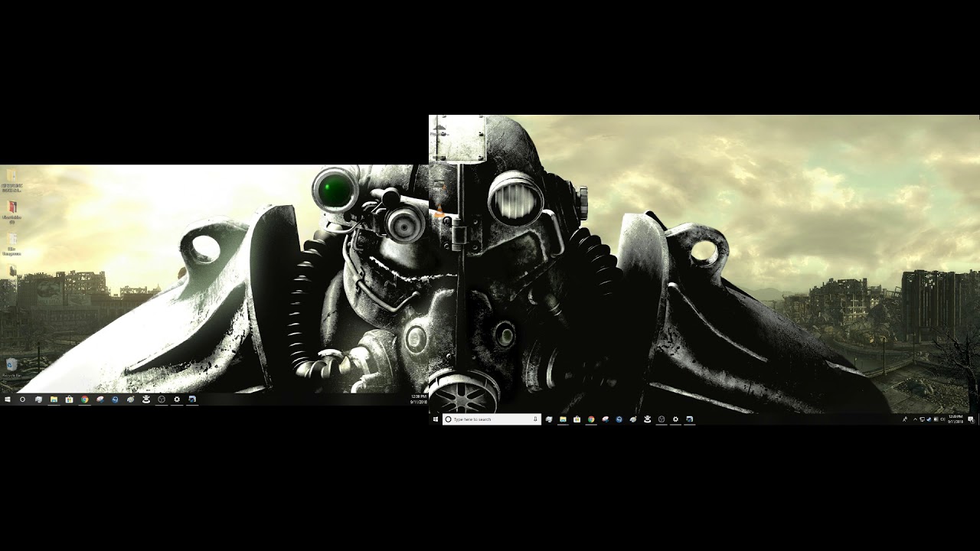The image size is (980, 551).
Task: Open Start menu on right monitor taskbar
Action: (436, 419)
